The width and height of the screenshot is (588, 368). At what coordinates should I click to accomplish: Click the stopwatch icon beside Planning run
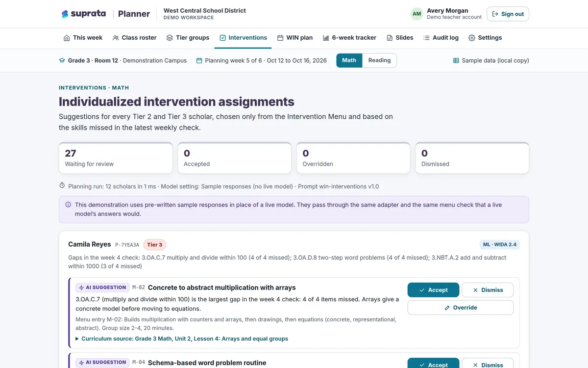pyautogui.click(x=62, y=186)
